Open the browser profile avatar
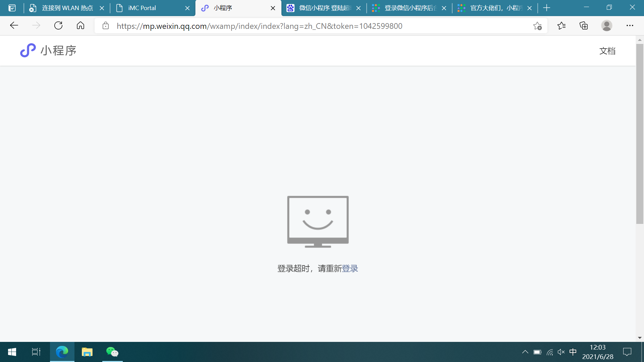This screenshot has width=644, height=362. tap(606, 26)
